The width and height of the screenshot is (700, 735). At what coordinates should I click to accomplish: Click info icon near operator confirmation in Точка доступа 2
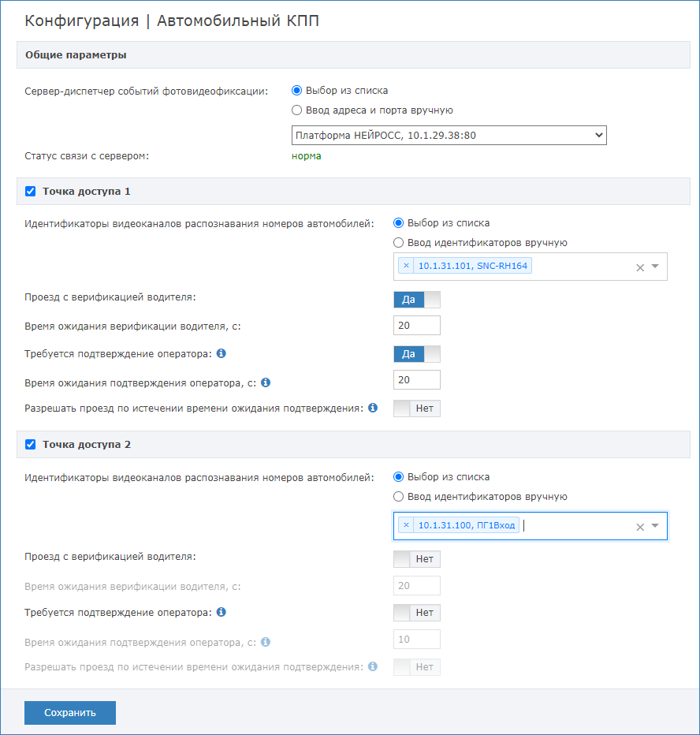222,612
